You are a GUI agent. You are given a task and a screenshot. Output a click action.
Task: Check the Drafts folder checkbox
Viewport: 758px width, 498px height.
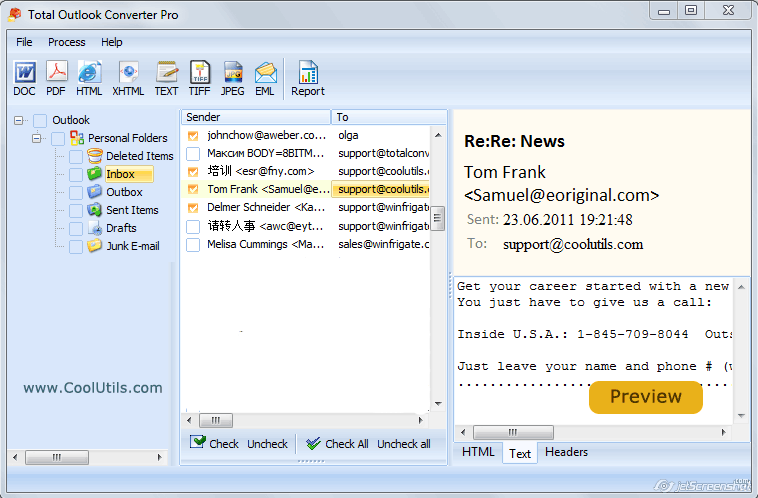coord(76,229)
